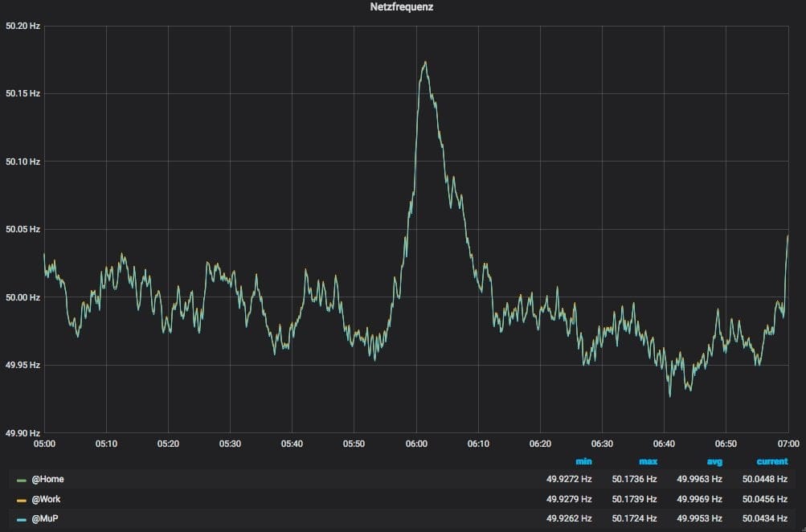Click @Work current value 50.0456 Hz
This screenshot has width=806, height=532.
point(765,499)
